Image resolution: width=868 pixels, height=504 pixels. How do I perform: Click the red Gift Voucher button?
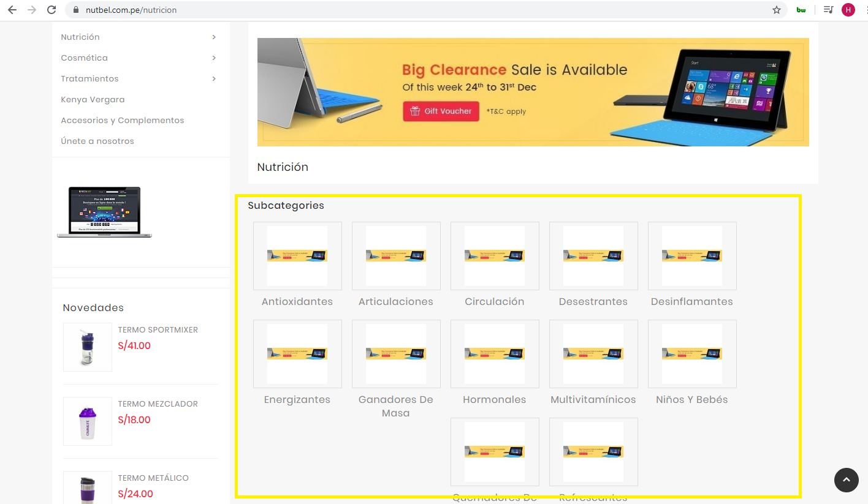click(x=441, y=111)
